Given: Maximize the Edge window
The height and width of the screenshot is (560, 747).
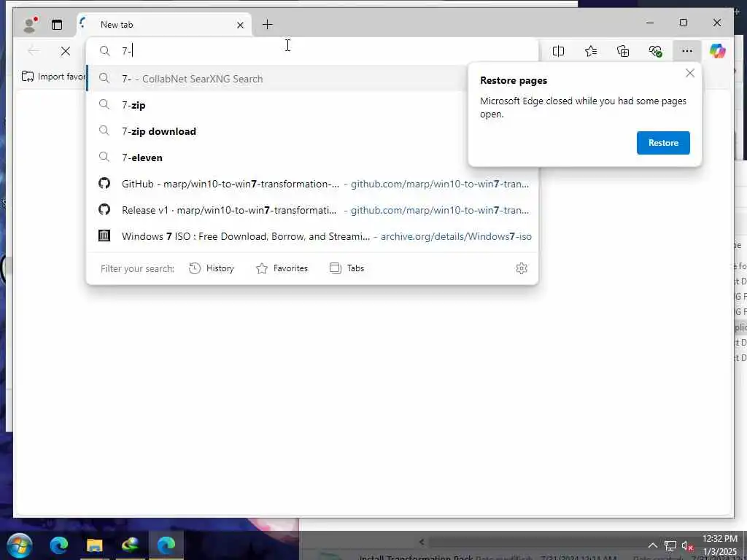Looking at the screenshot, I should (x=683, y=23).
